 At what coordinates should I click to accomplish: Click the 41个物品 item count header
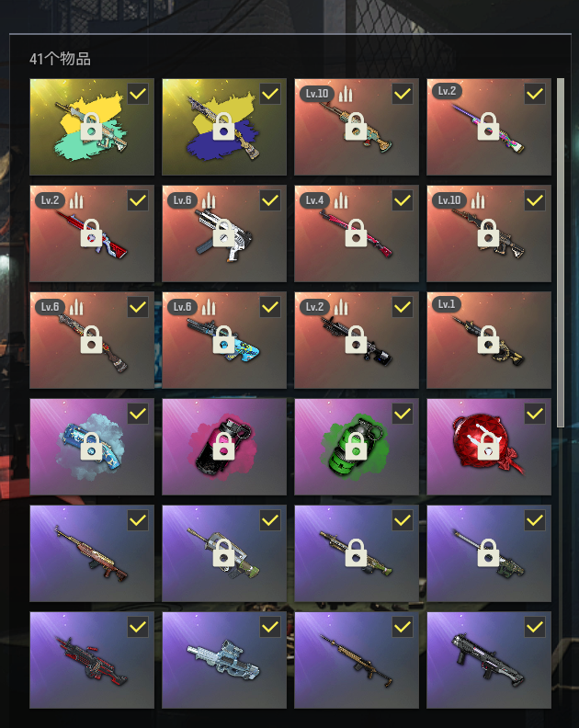(x=60, y=59)
